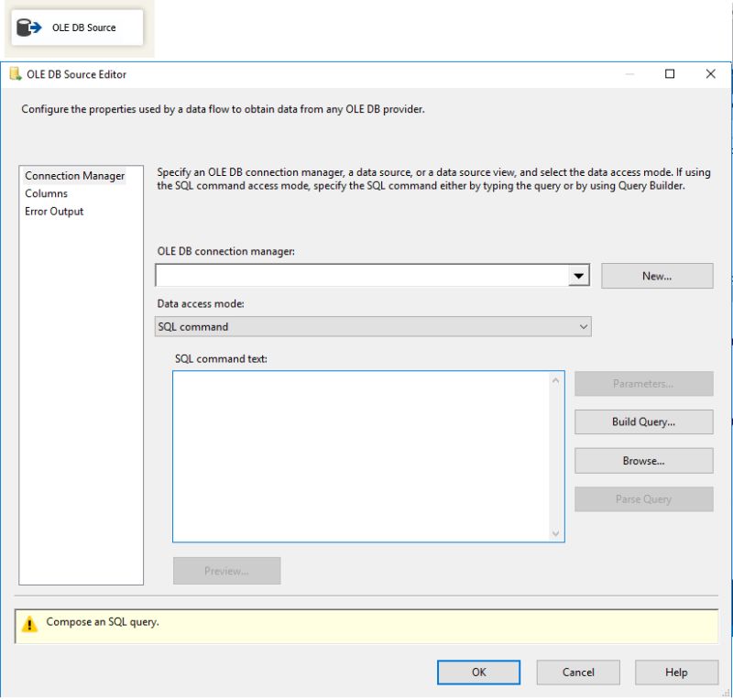Image resolution: width=733 pixels, height=700 pixels.
Task: Open the Build Query dialog
Action: (643, 421)
